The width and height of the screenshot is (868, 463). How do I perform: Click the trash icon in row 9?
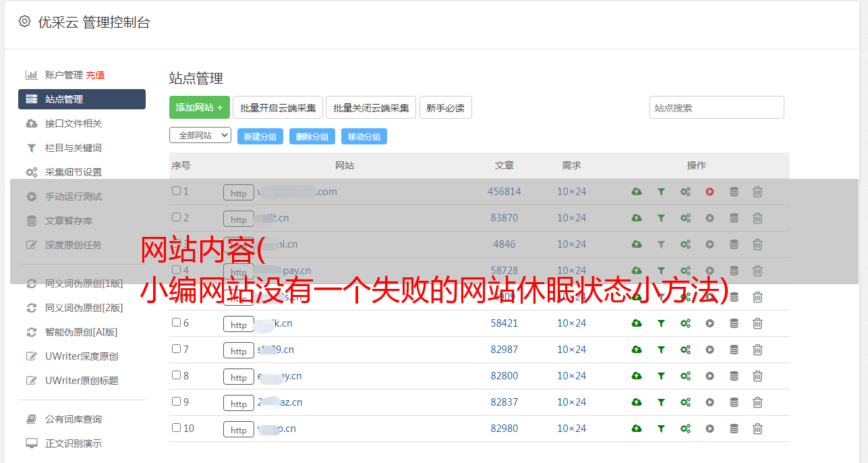tap(757, 402)
